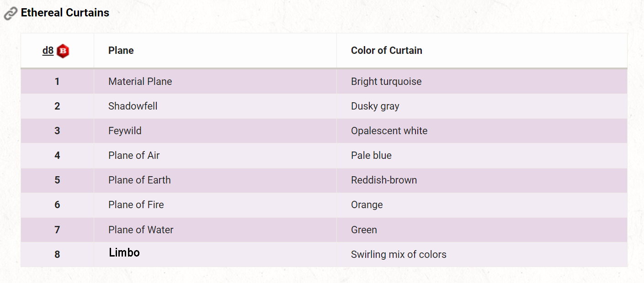Select the Reddish-brown color cell

(384, 180)
